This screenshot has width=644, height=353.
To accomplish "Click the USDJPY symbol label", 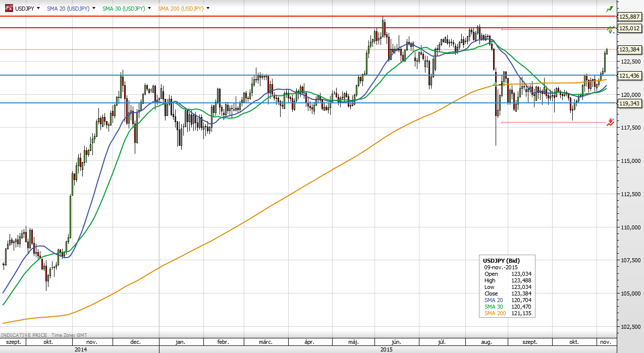I will pyautogui.click(x=24, y=9).
